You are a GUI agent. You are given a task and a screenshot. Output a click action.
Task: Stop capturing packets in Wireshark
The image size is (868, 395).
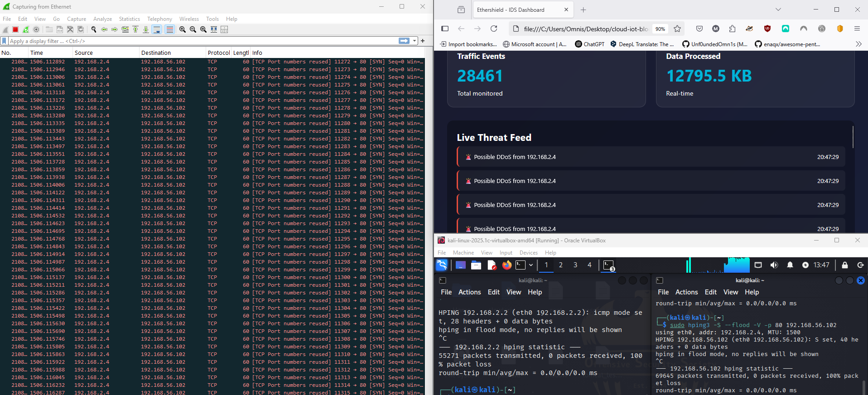[x=15, y=29]
